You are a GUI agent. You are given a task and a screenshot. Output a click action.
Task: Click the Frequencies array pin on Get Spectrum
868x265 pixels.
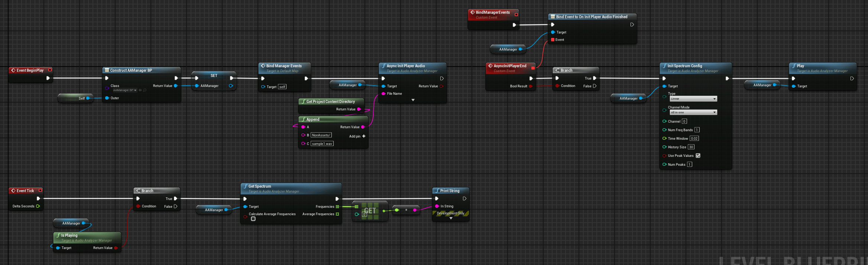pos(337,207)
